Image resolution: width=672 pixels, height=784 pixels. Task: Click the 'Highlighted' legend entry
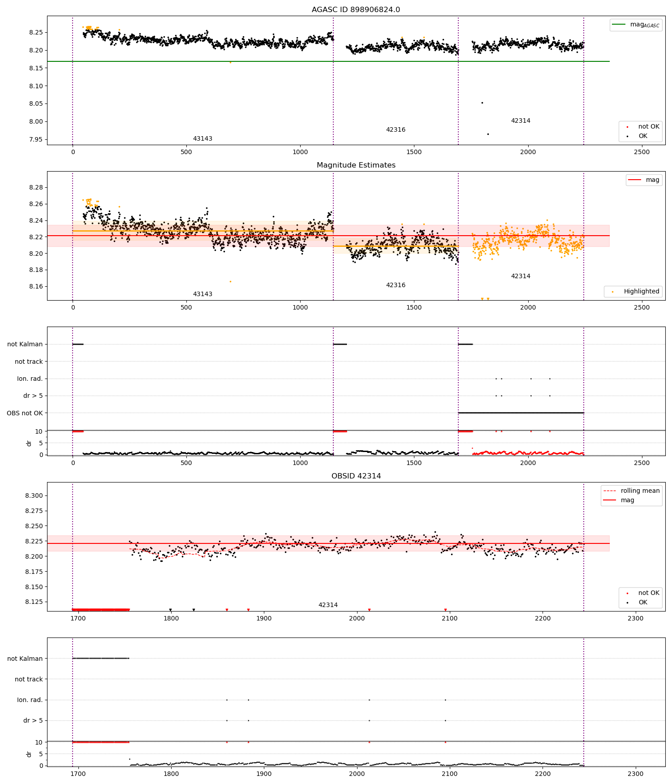(x=633, y=291)
